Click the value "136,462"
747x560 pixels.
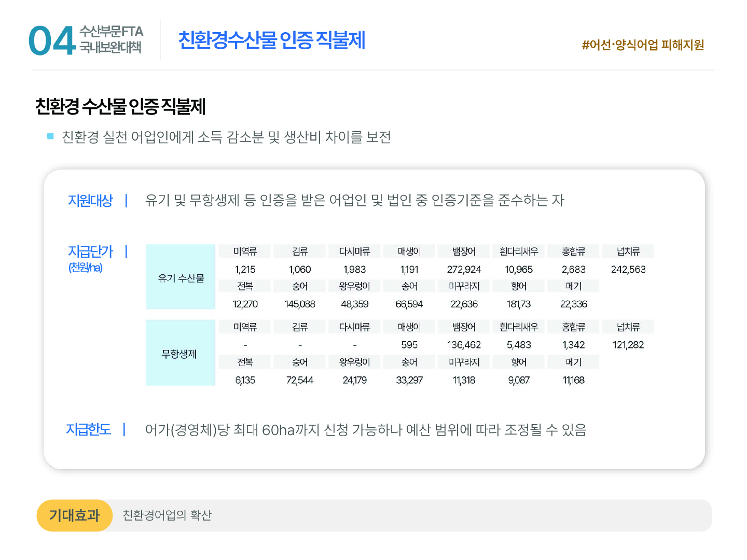click(x=464, y=345)
